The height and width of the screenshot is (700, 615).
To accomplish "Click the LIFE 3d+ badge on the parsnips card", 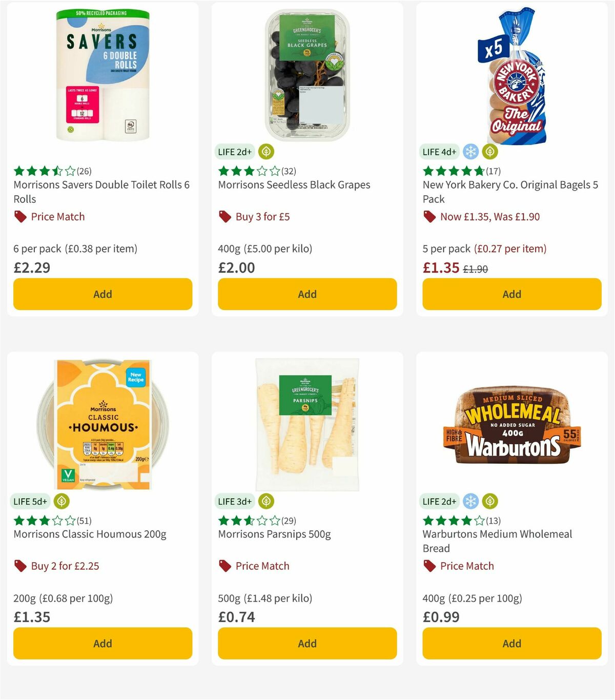I will pyautogui.click(x=234, y=501).
